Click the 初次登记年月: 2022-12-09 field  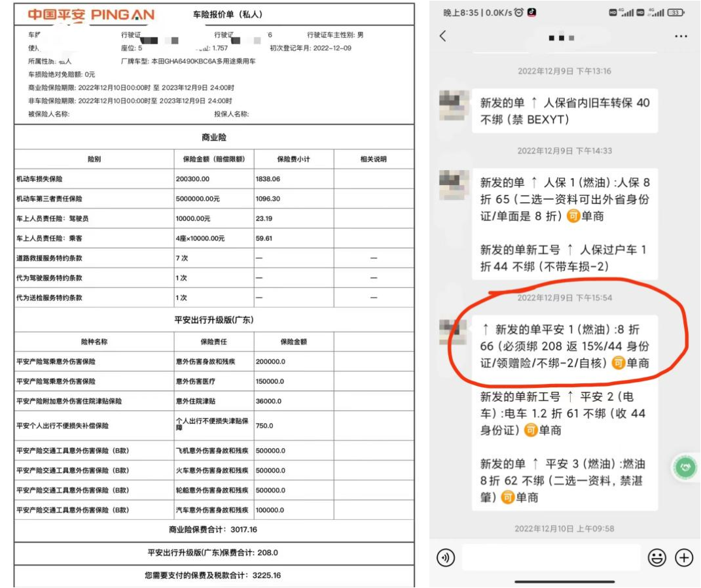click(310, 48)
